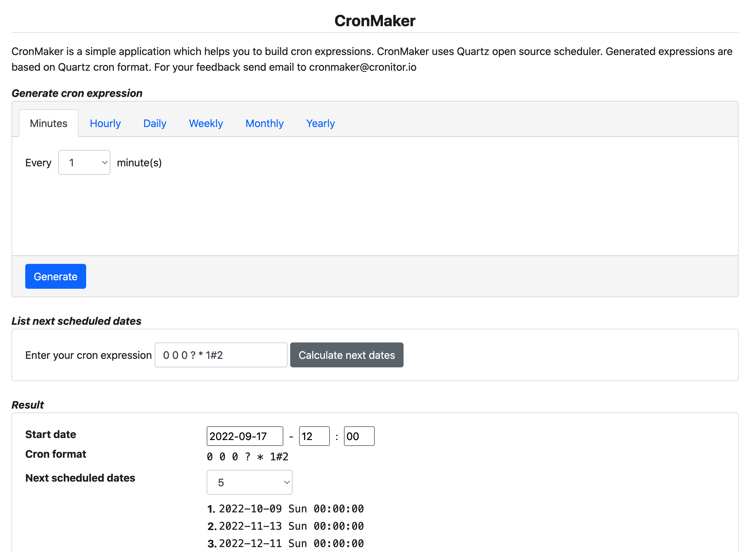Click the CronMaker page title
The image size is (756, 552).
point(375,21)
